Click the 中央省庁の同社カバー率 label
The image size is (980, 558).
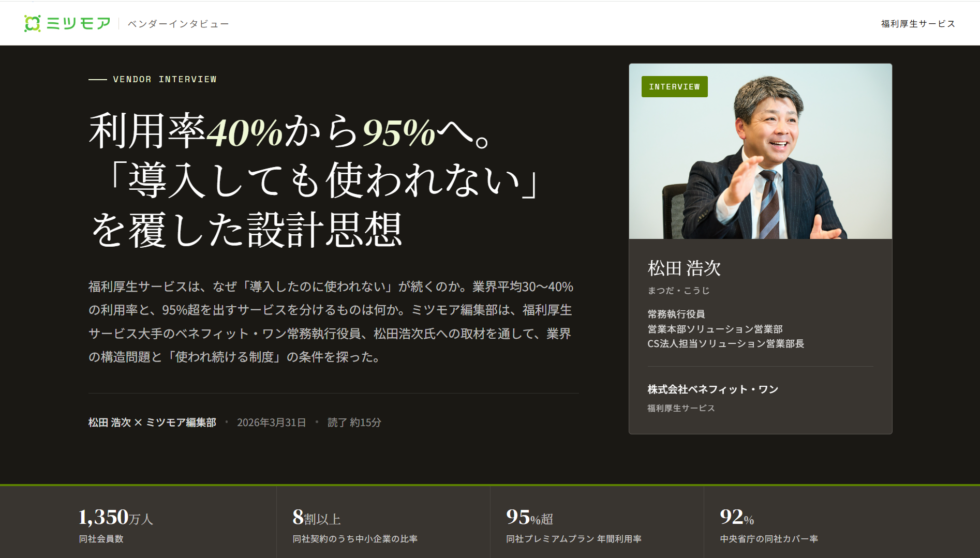(x=769, y=539)
